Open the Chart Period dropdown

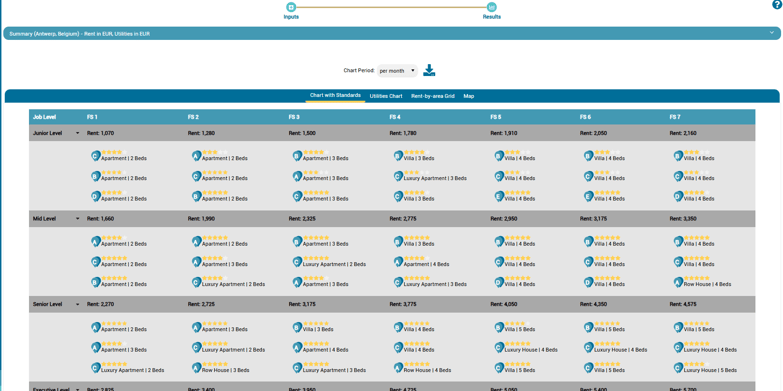pos(397,71)
